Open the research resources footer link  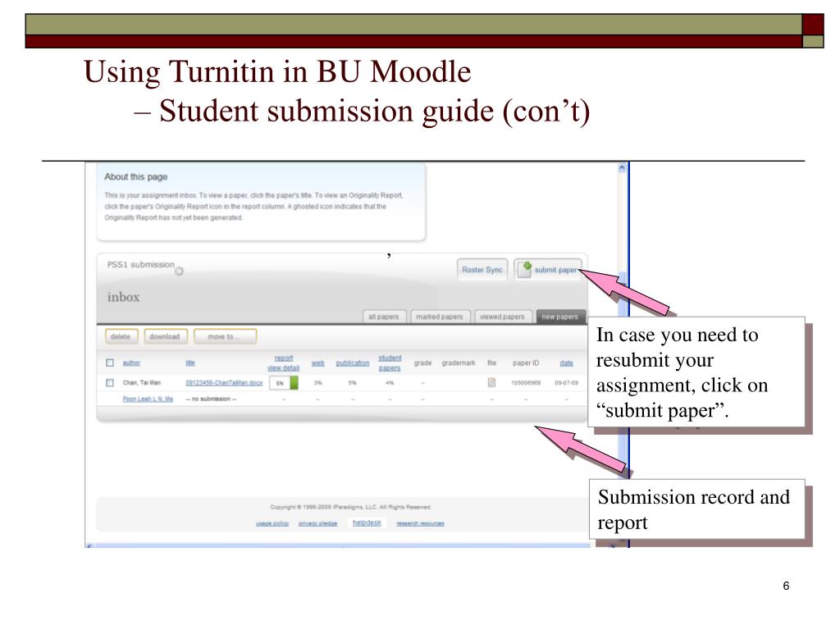click(x=420, y=523)
